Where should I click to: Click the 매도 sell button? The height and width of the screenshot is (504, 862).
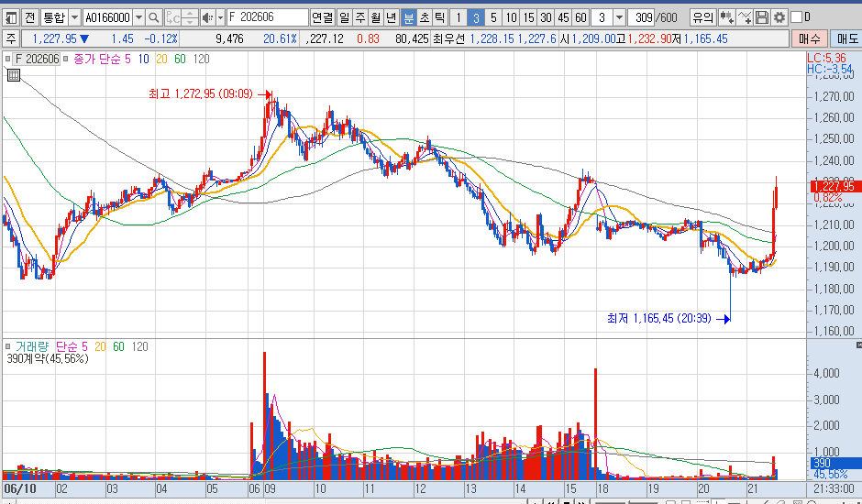click(x=846, y=38)
